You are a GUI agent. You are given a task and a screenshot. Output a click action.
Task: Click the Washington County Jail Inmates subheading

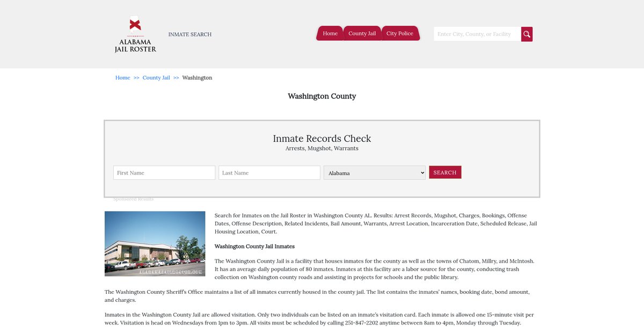254,247
